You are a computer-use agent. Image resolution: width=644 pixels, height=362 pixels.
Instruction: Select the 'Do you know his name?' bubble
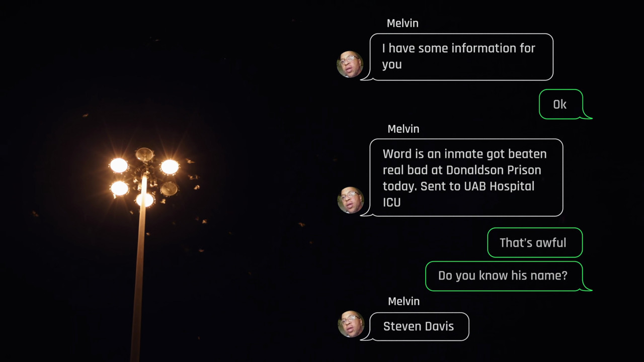pyautogui.click(x=504, y=276)
